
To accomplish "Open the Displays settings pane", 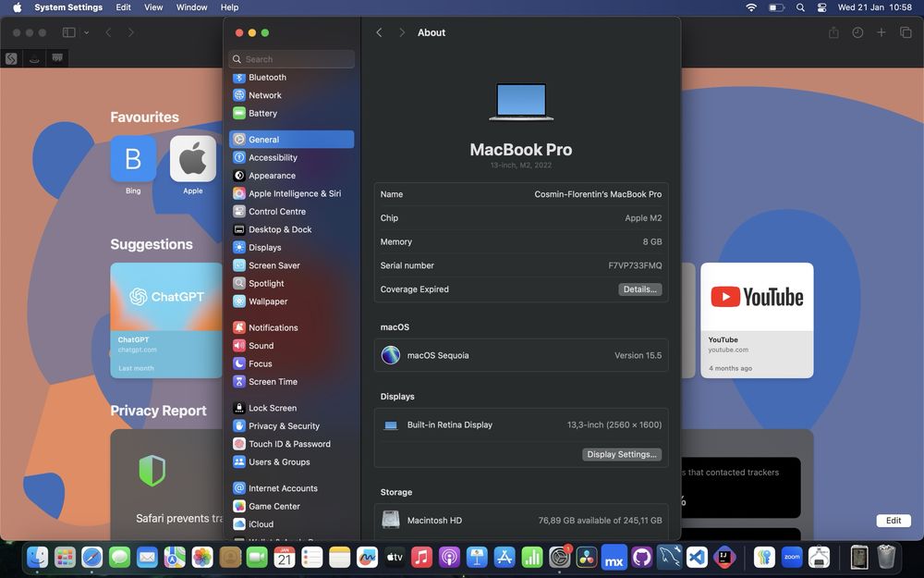I will tap(291, 247).
